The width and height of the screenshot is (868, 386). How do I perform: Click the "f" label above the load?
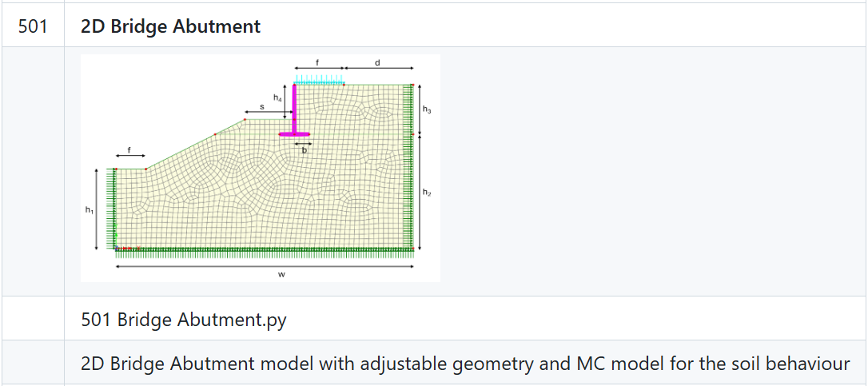(317, 62)
